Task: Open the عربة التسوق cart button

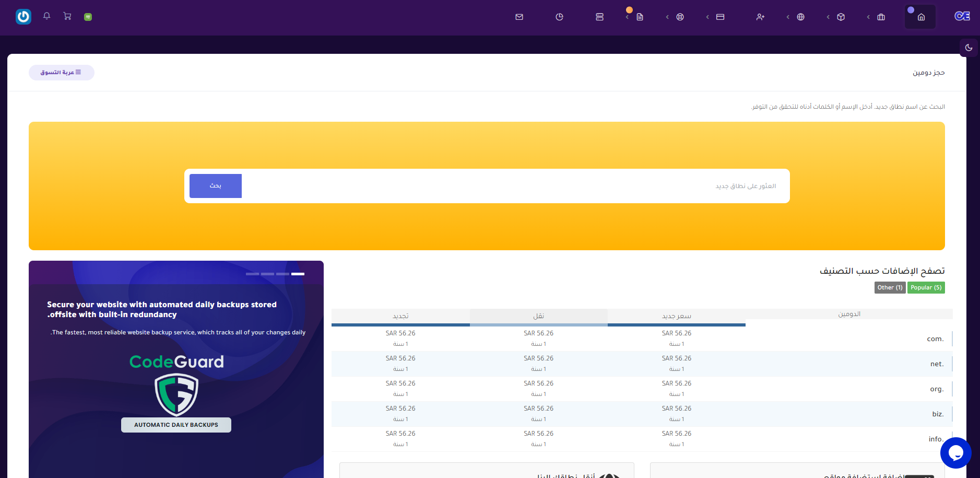Action: pyautogui.click(x=62, y=73)
